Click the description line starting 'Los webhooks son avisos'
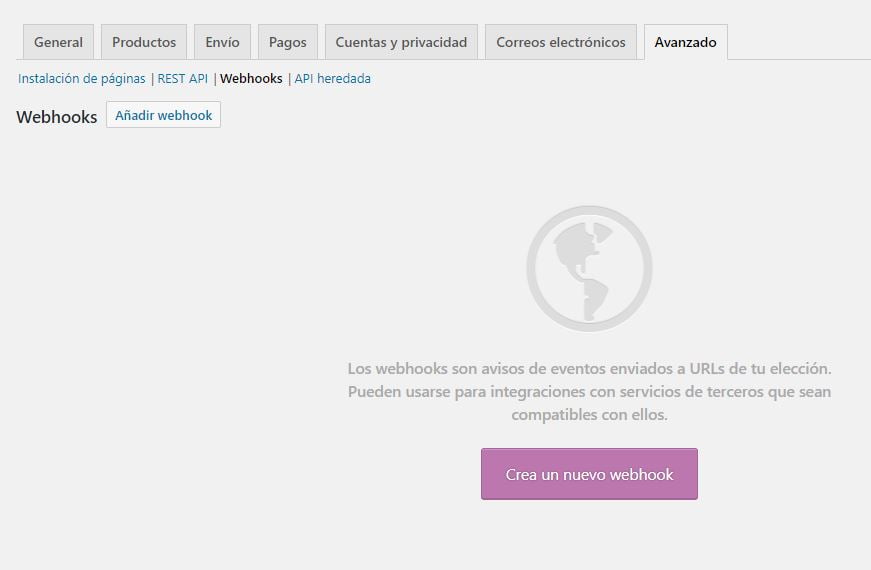Image resolution: width=871 pixels, height=570 pixels. click(x=589, y=368)
